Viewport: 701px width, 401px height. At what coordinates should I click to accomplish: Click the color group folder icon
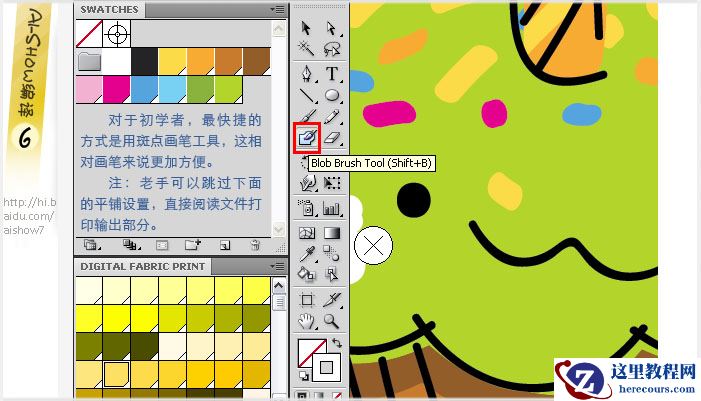89,61
